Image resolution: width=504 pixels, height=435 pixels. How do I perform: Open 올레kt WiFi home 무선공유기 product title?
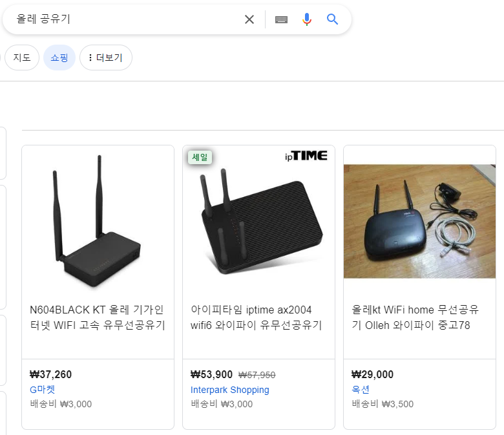[x=415, y=317]
